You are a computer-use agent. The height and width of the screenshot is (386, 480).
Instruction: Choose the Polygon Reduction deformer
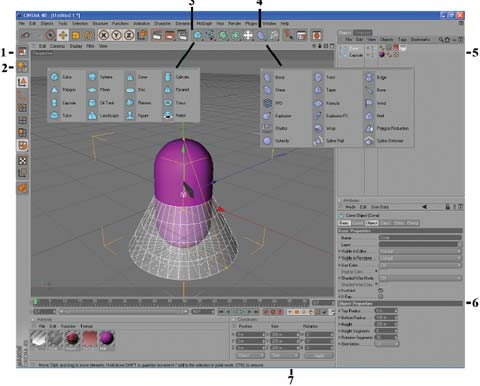(387, 128)
